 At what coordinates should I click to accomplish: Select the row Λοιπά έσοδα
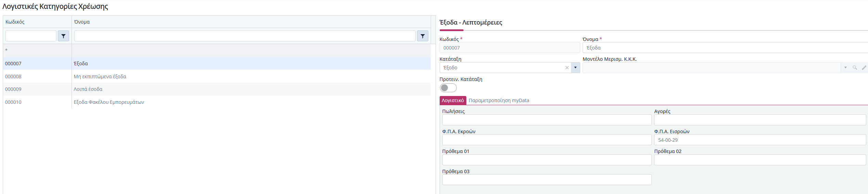point(217,89)
